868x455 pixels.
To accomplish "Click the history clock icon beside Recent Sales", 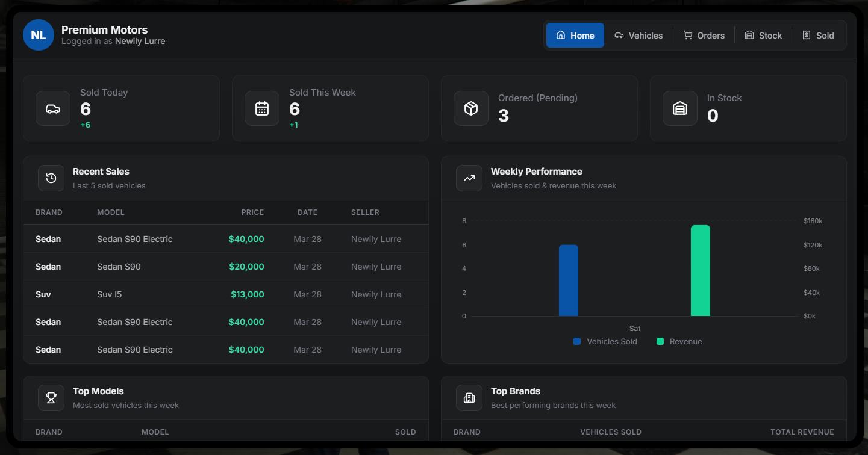I will (x=51, y=178).
